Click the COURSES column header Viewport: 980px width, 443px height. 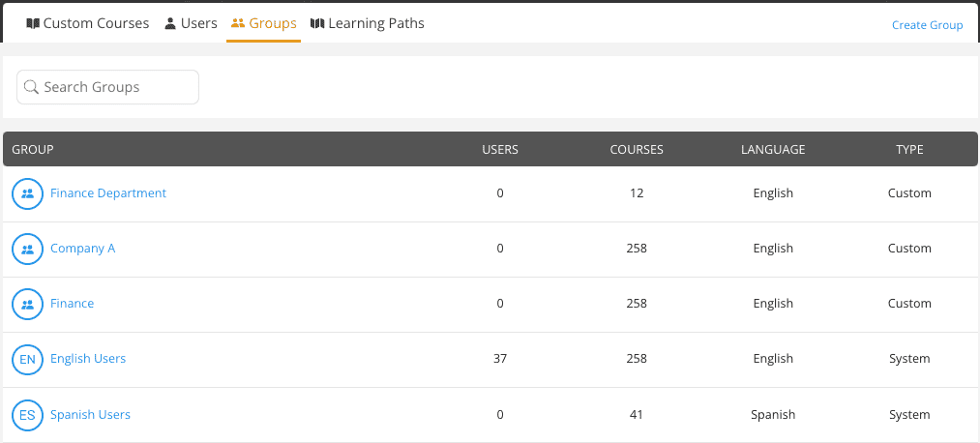coord(636,150)
